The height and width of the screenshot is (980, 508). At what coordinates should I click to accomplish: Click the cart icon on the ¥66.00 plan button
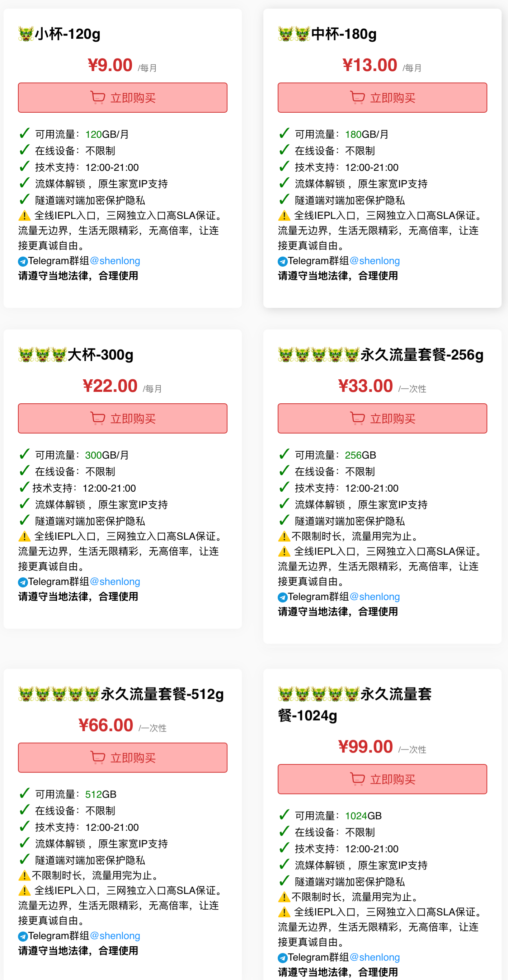(98, 758)
